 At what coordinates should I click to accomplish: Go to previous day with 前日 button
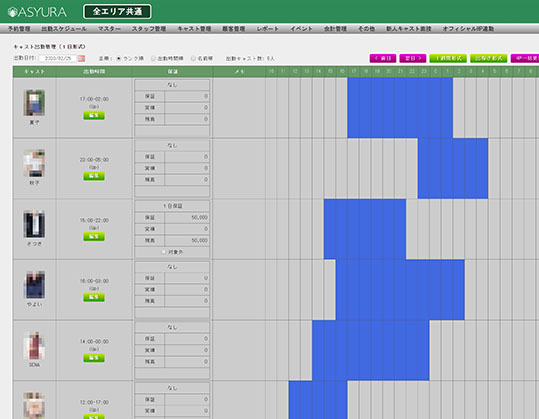pos(383,58)
